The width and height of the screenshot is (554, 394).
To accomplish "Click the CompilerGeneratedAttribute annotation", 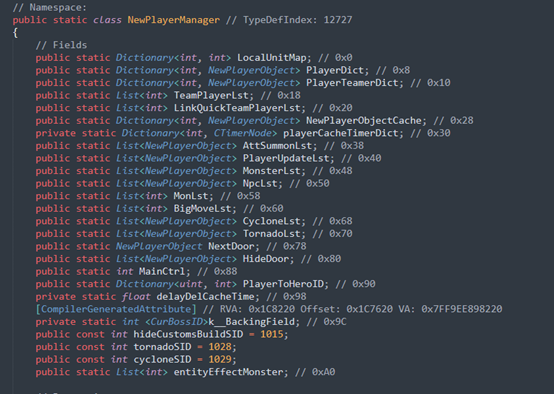I will coord(116,309).
